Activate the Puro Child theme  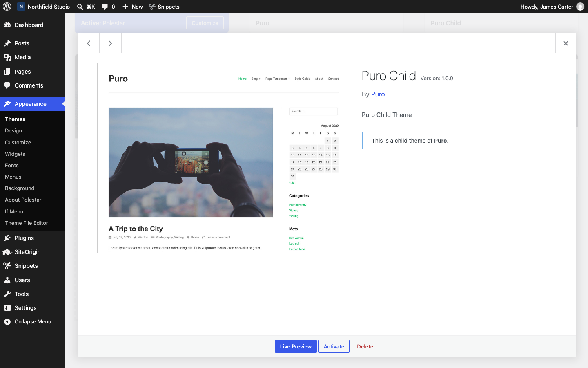point(334,346)
